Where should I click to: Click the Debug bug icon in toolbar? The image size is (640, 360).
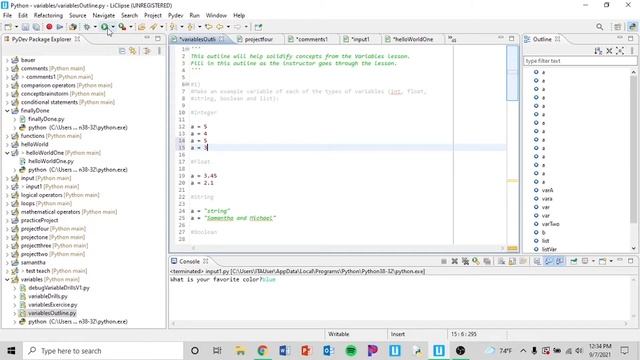[87, 27]
